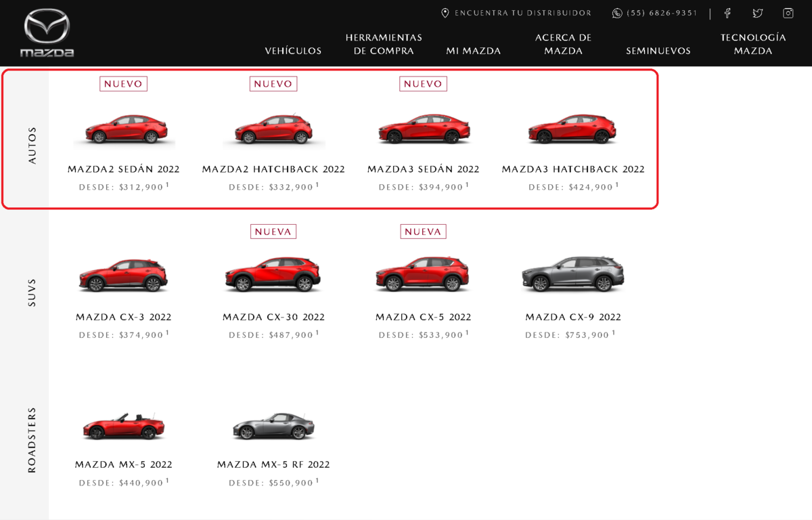Open Mazda's Instagram page icon
The image size is (812, 520).
tap(788, 14)
